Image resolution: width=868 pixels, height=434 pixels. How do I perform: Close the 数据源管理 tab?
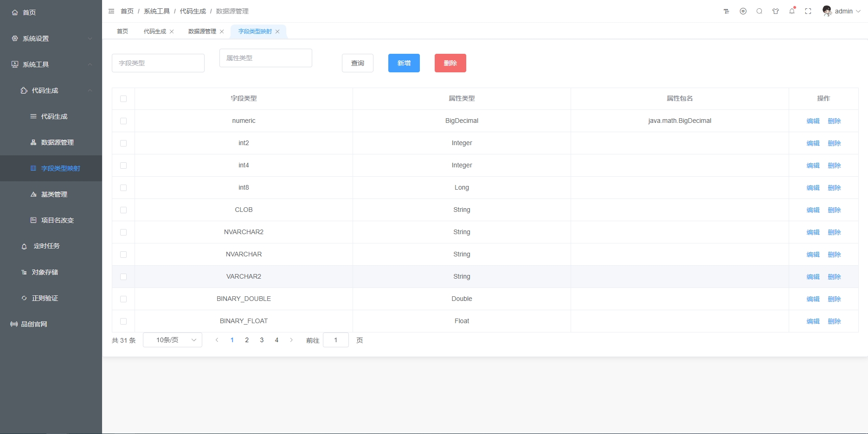pos(222,32)
